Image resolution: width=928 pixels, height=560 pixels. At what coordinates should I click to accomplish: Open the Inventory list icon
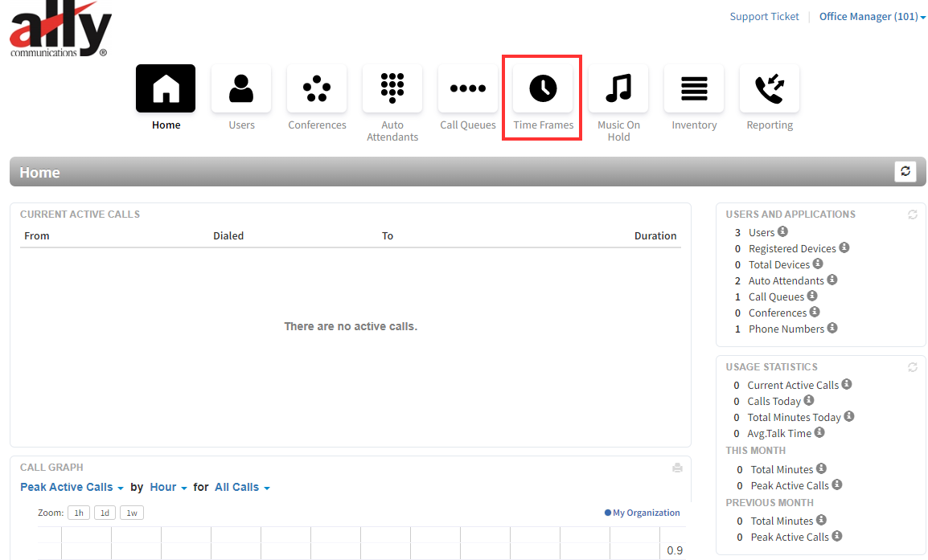pyautogui.click(x=694, y=88)
